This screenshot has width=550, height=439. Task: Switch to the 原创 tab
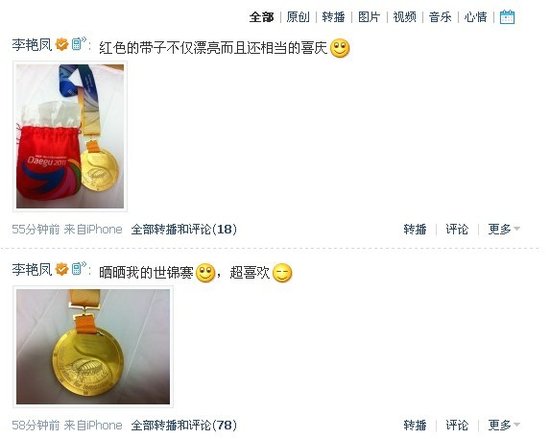coord(298,17)
